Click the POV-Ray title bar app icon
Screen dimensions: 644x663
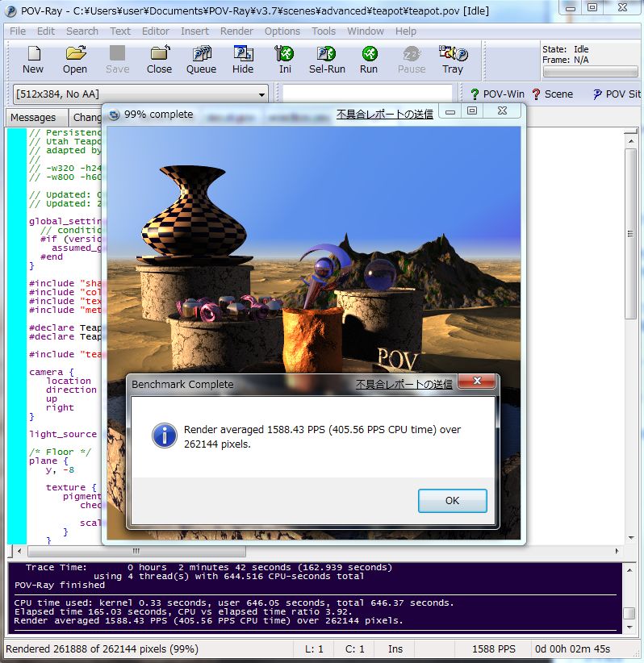pos(10,11)
